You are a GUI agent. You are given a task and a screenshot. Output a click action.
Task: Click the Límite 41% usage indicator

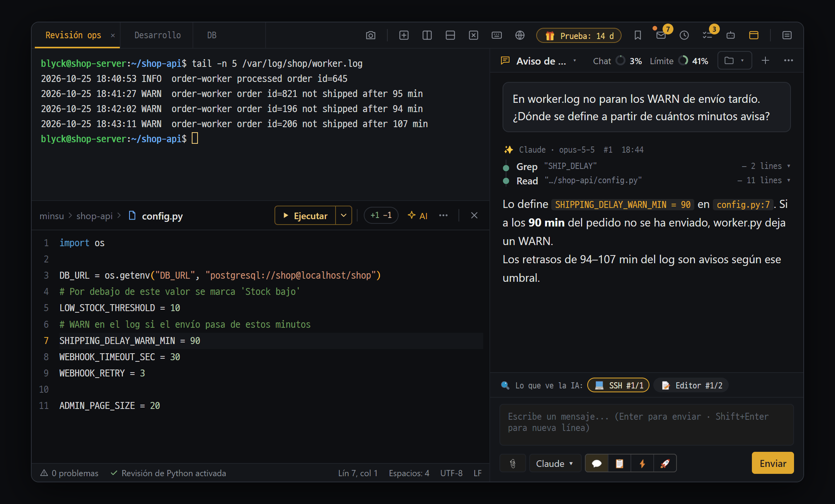[679, 61]
